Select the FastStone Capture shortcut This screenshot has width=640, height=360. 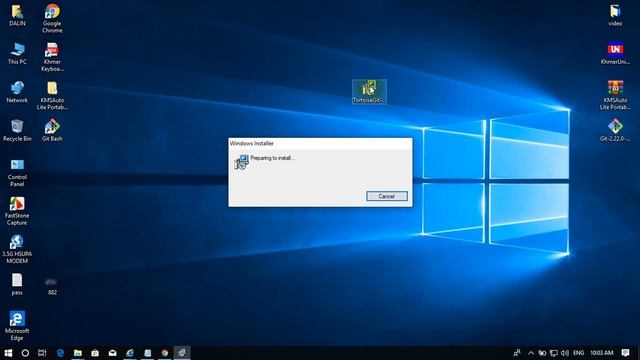17,211
